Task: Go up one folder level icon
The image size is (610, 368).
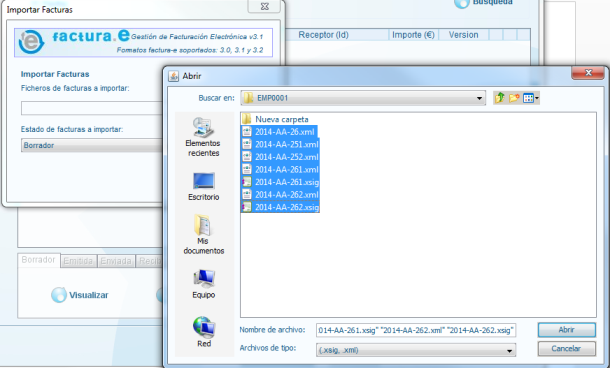Action: click(500, 98)
